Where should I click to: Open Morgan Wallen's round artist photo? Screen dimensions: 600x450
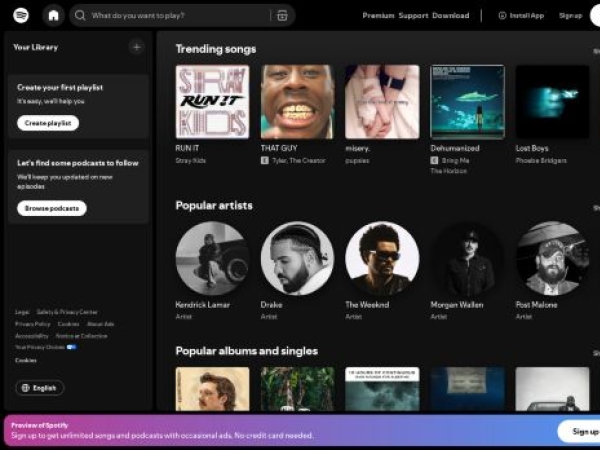pyautogui.click(x=467, y=258)
